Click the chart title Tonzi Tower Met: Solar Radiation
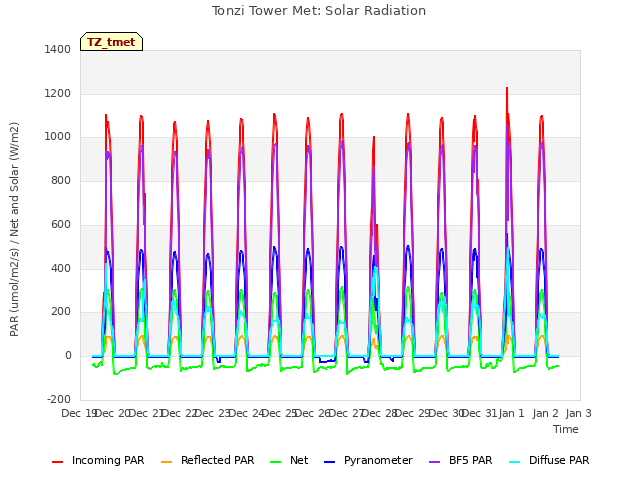Viewport: 640px width, 480px height. click(x=319, y=11)
